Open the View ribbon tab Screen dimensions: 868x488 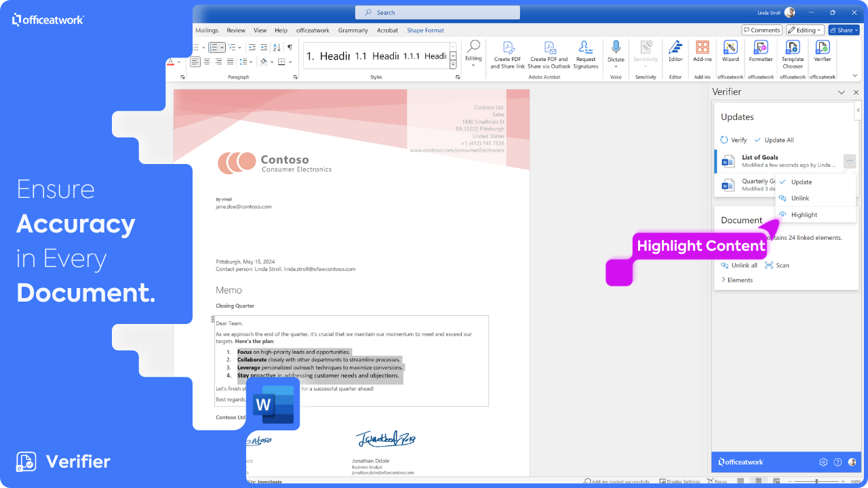(260, 30)
